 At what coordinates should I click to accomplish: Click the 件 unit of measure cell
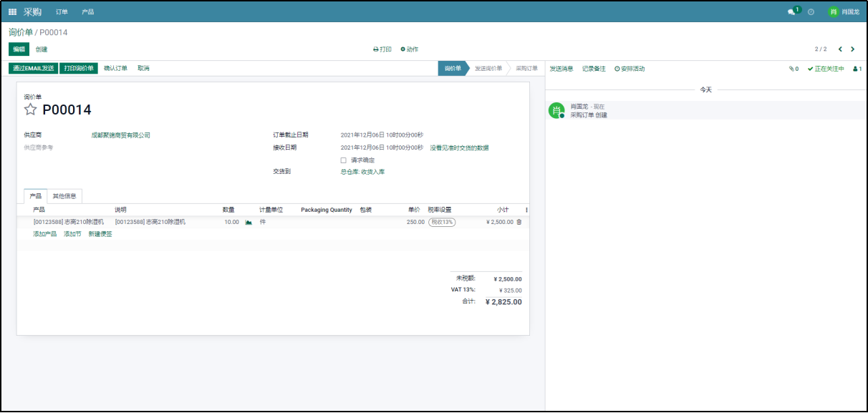pos(263,222)
